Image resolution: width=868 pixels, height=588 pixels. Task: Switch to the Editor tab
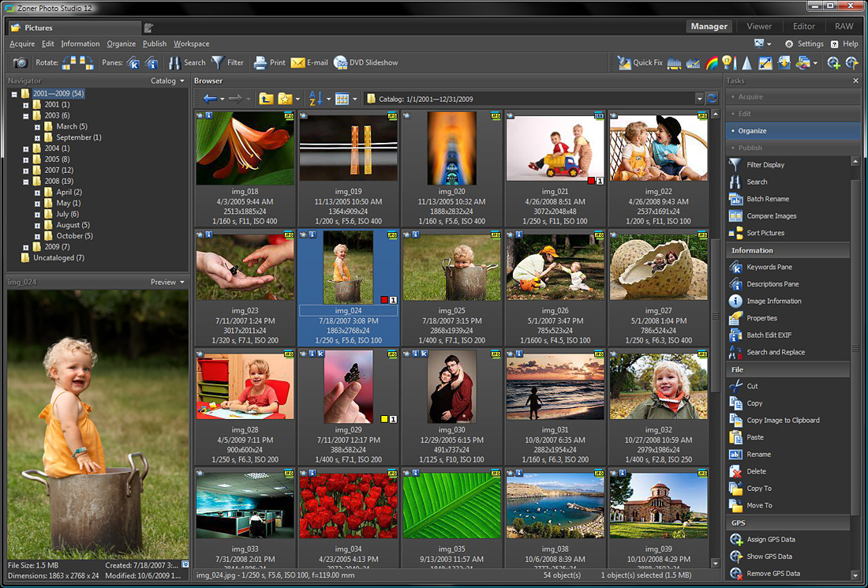pos(803,25)
